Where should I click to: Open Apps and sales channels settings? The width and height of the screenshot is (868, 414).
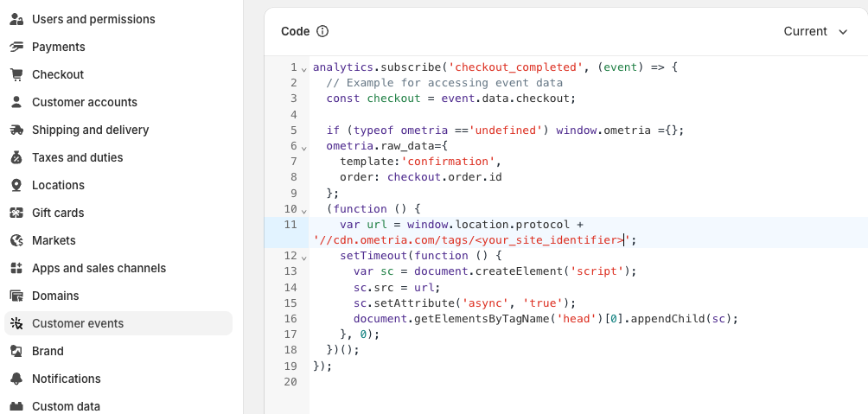[99, 268]
